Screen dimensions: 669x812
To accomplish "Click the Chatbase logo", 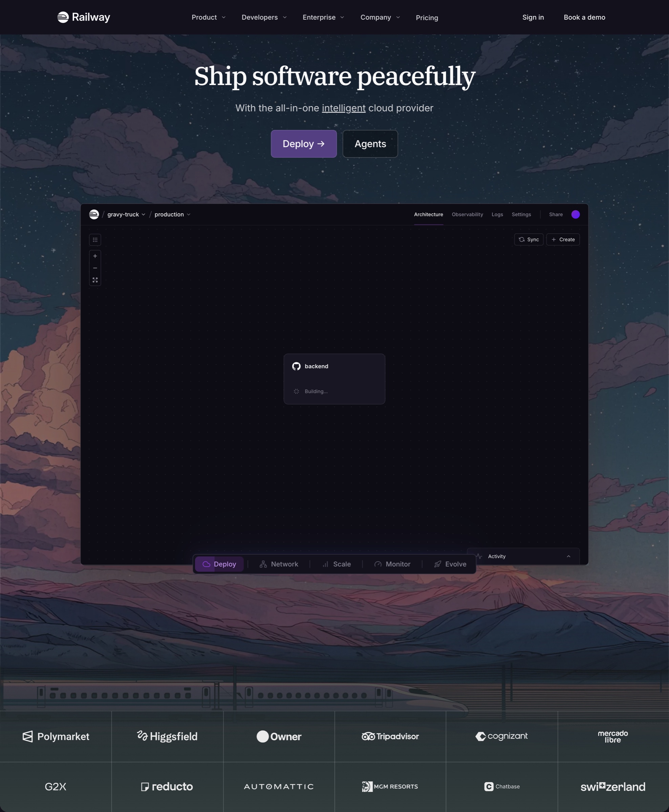I will (x=502, y=786).
